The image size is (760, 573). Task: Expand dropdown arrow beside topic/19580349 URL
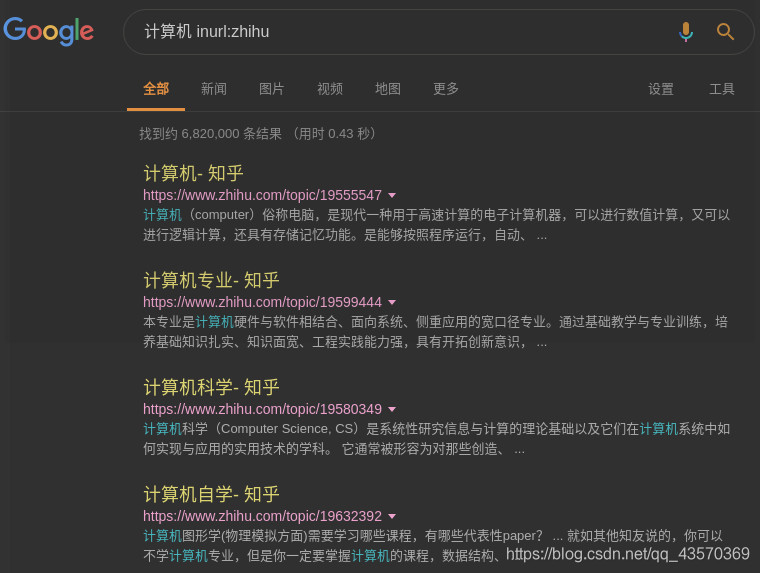point(392,410)
